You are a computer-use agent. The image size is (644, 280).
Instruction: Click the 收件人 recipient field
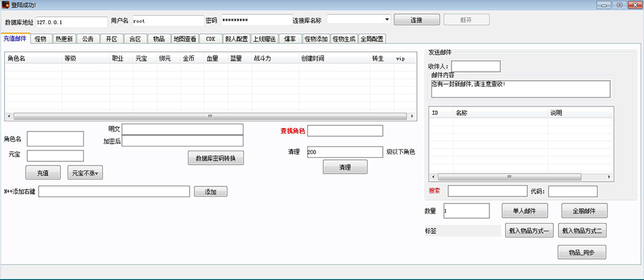pos(476,66)
